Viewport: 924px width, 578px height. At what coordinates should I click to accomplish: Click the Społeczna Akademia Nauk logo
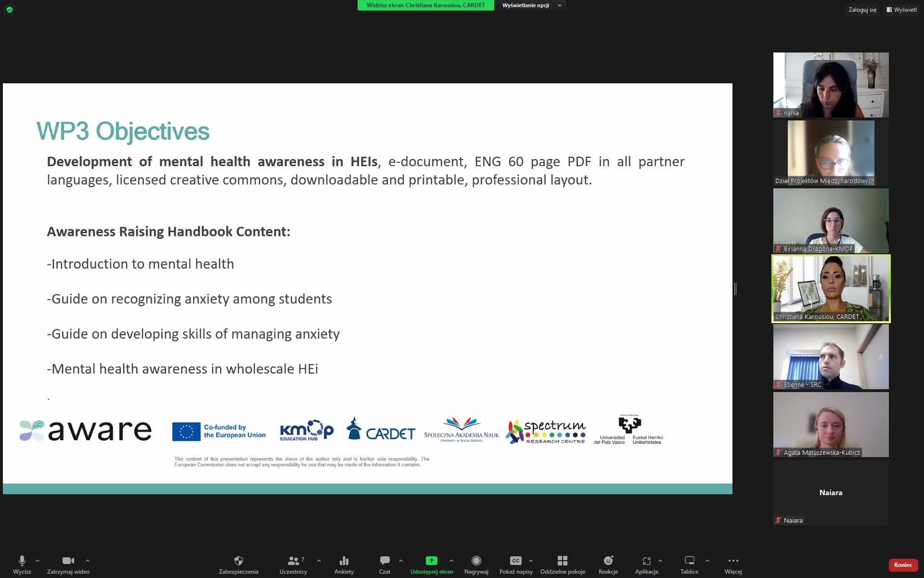click(x=462, y=430)
